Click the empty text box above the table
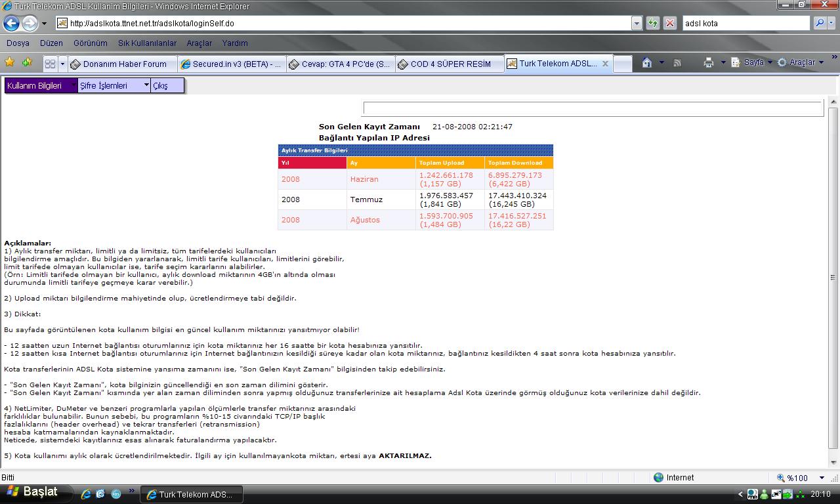Image resolution: width=840 pixels, height=504 pixels. [x=593, y=108]
